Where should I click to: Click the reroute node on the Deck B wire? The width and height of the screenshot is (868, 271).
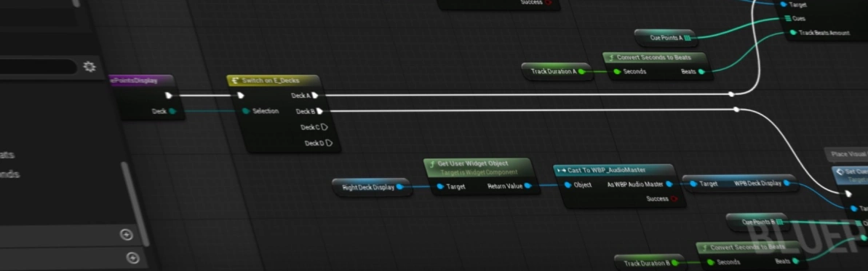[x=736, y=110]
